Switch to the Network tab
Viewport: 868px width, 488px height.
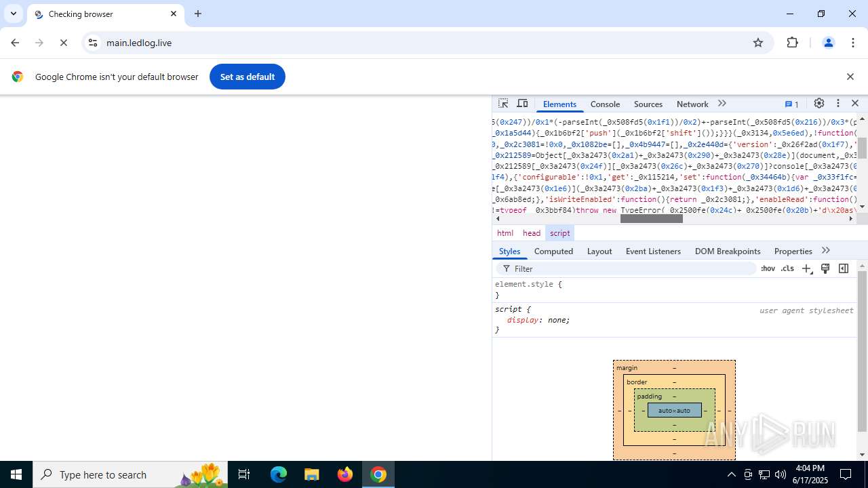[692, 104]
